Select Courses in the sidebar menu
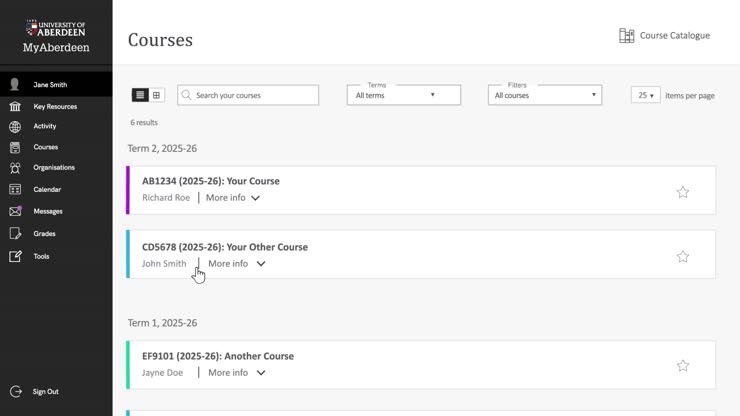This screenshot has height=416, width=740. [46, 147]
